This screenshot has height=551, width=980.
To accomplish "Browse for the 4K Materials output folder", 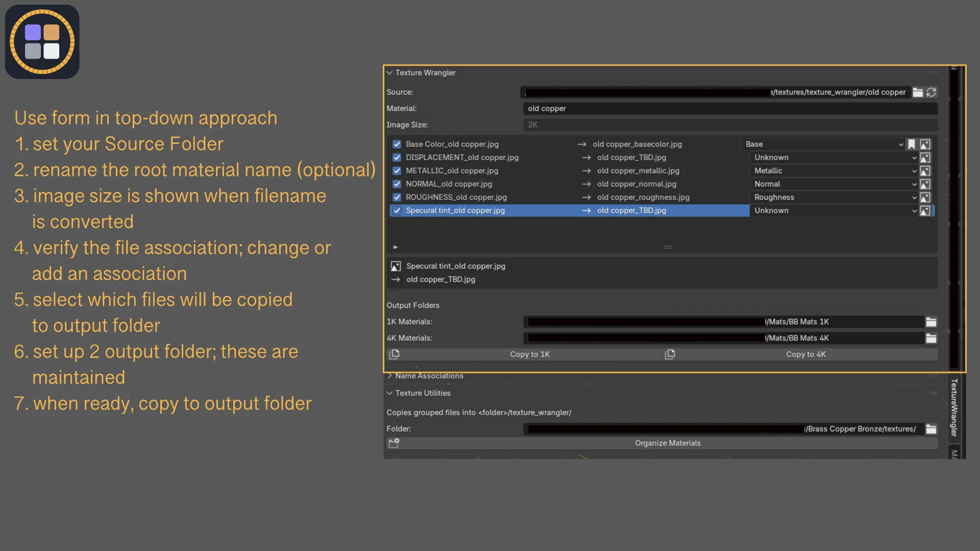I will [x=931, y=338].
